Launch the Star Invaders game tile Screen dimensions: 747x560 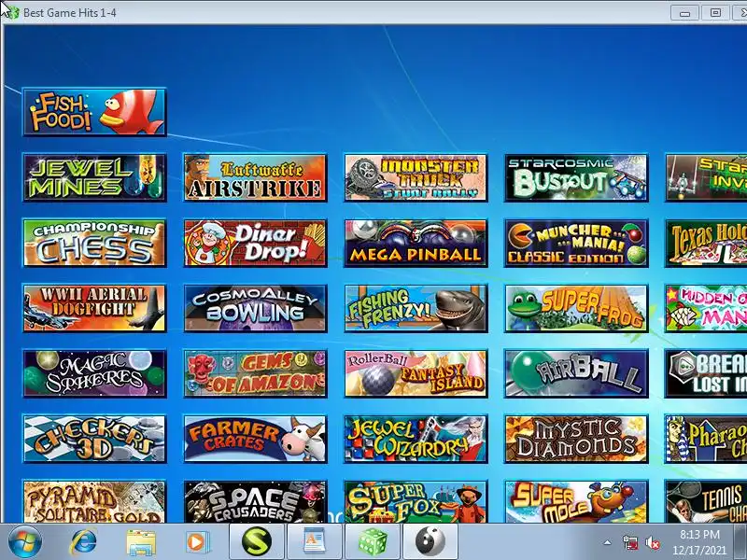[x=706, y=177]
